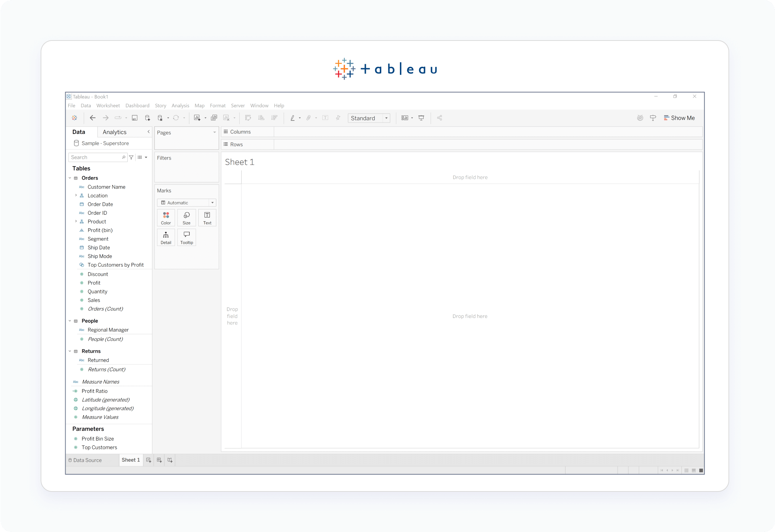Click the Share workbook icon
The image size is (775, 532).
(440, 118)
